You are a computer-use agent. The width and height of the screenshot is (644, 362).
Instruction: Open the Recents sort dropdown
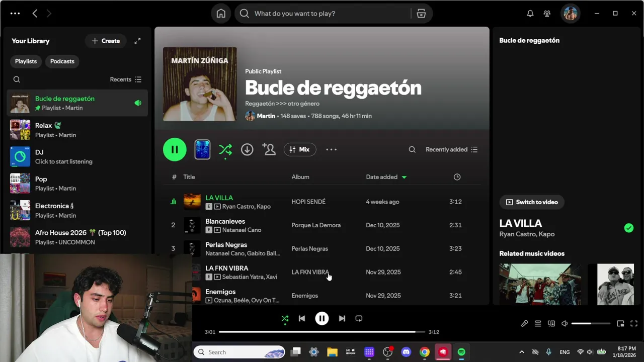coord(126,79)
